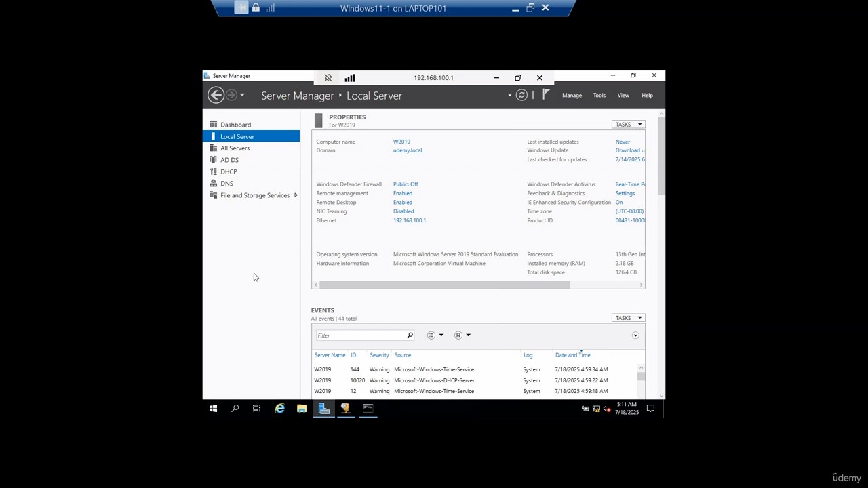Expand the dropdown arrow left of the refresh icon
This screenshot has height=488, width=868.
[509, 96]
